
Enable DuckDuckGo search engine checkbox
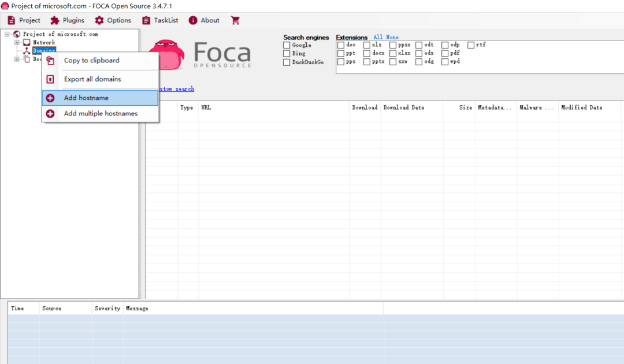(287, 62)
